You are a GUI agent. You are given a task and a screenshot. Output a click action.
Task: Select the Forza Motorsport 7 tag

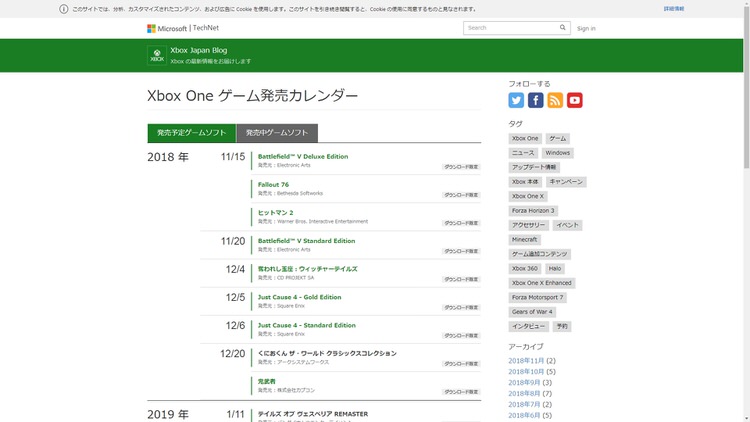click(x=537, y=298)
